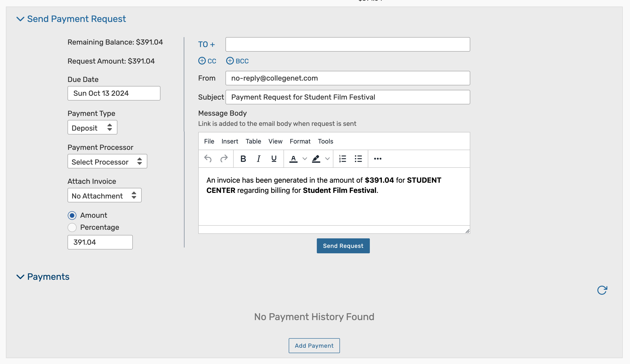Screen dimensions: 630x364
Task: Apply the text color swatch button
Action: [293, 158]
